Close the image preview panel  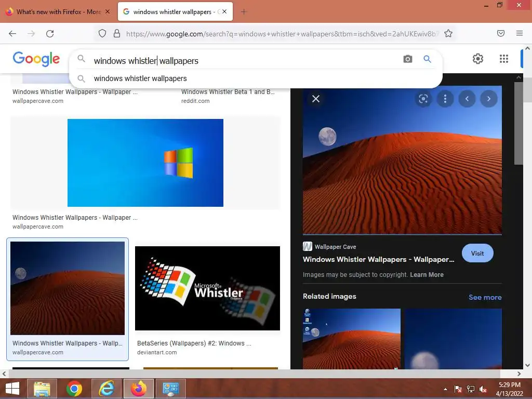(316, 99)
